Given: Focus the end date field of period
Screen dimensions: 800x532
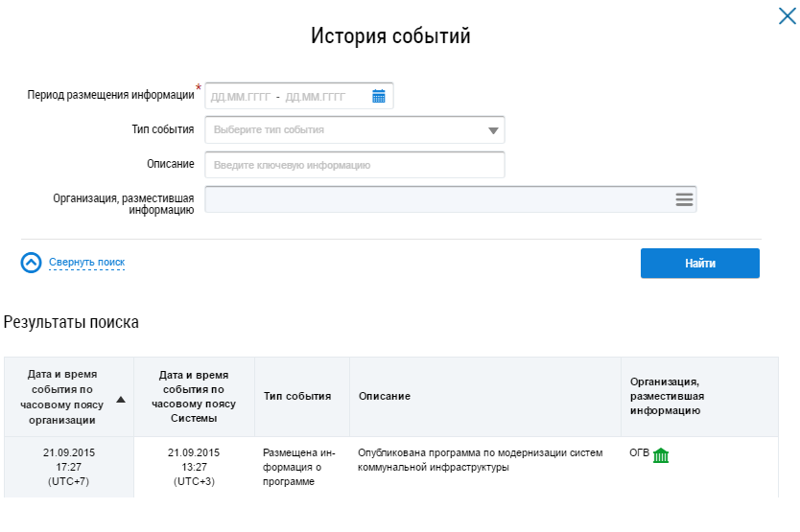Looking at the screenshot, I should (315, 97).
